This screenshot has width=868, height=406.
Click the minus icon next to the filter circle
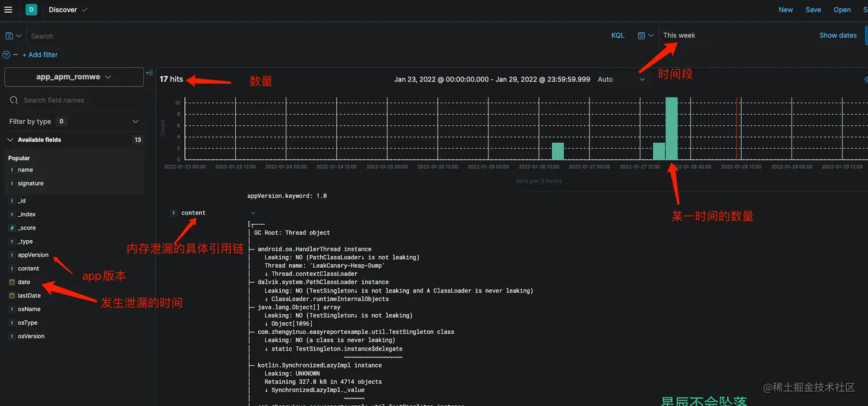point(15,54)
